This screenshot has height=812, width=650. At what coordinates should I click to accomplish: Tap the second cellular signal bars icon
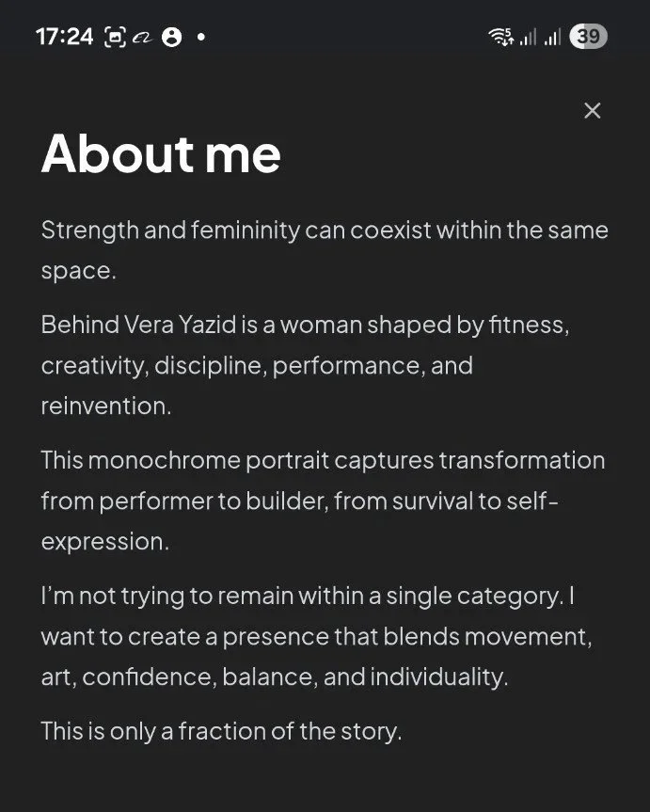[x=552, y=37]
